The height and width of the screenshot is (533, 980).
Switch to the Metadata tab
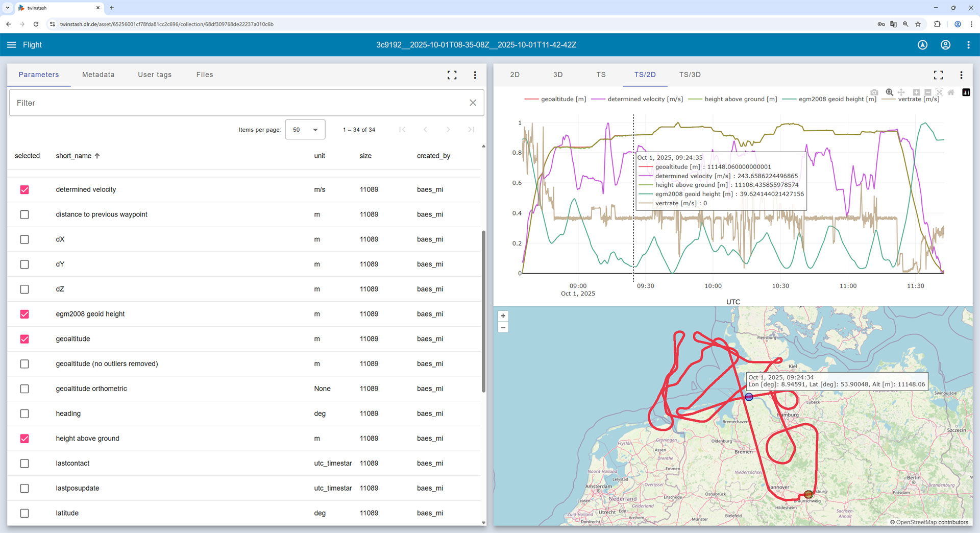point(99,75)
